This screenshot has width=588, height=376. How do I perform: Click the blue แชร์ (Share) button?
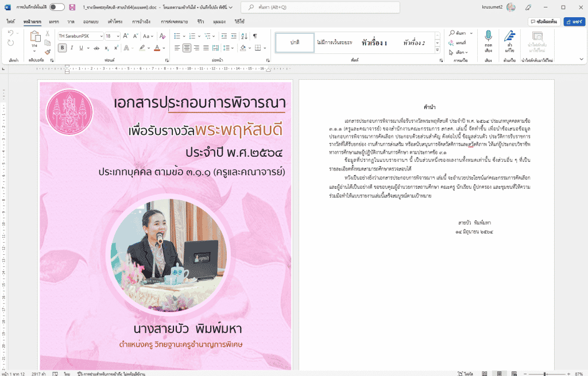pyautogui.click(x=574, y=22)
